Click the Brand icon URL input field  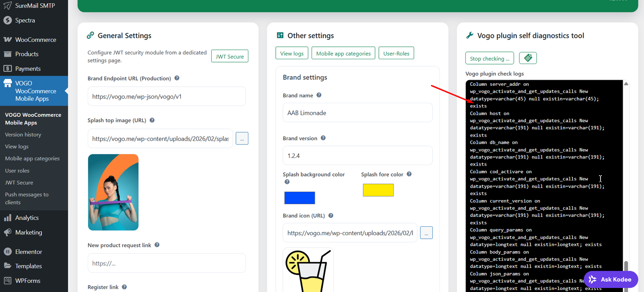point(350,233)
